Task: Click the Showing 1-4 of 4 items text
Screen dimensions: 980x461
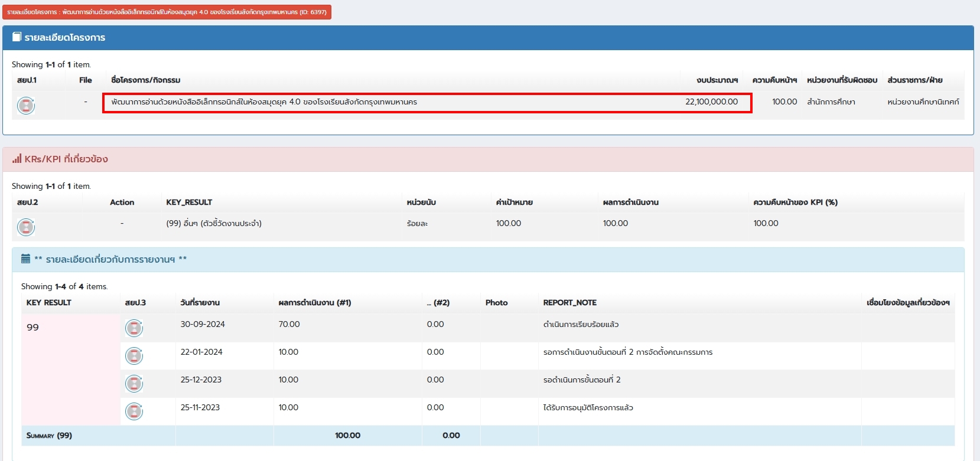Action: 64,287
